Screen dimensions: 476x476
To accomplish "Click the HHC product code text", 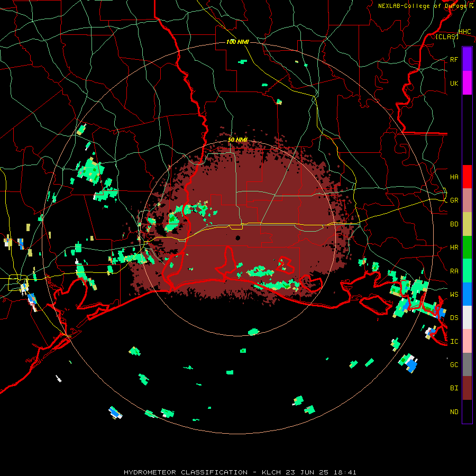I will point(465,32).
